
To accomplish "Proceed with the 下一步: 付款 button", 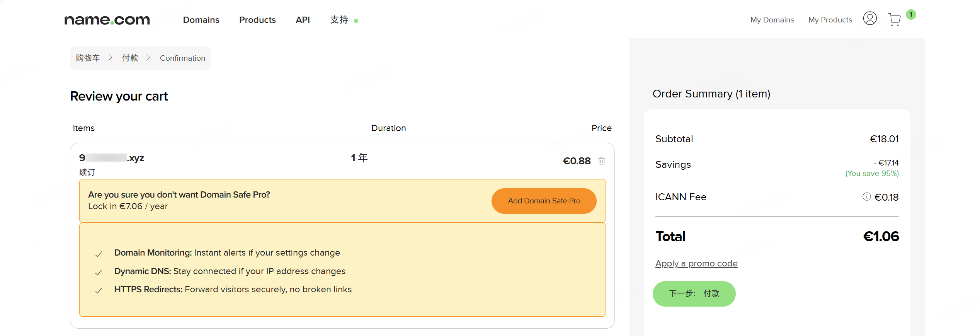I will 694,293.
